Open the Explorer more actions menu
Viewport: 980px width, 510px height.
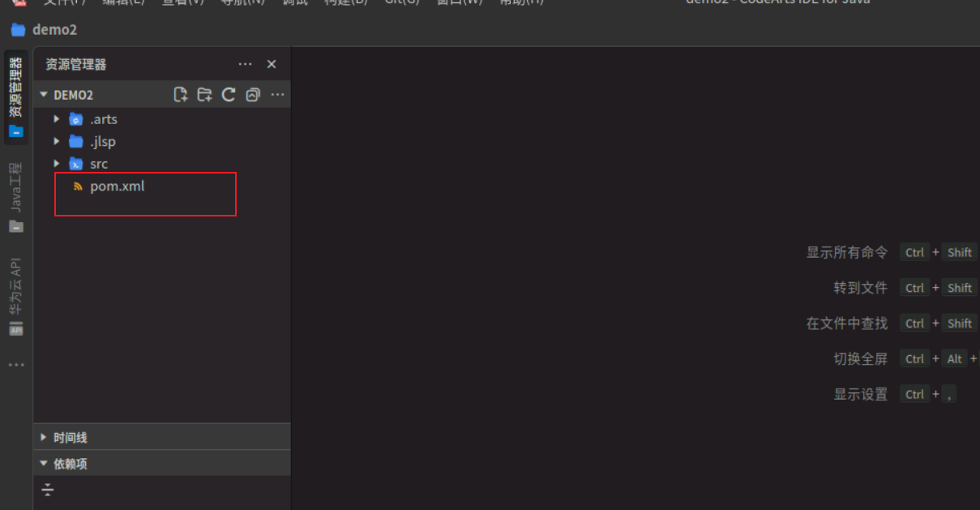point(246,64)
